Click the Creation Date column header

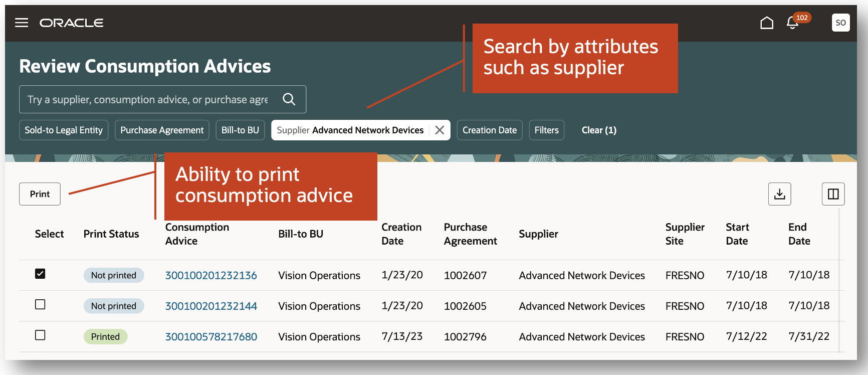tap(401, 234)
